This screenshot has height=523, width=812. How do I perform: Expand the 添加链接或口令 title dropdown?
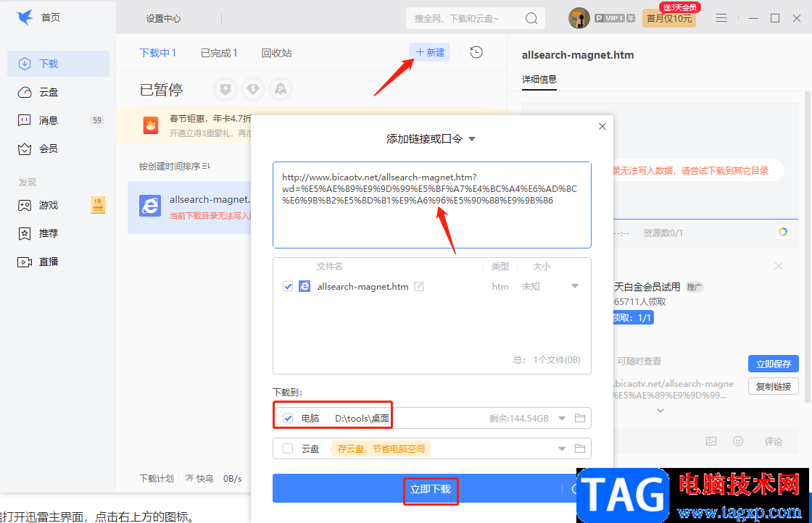pos(472,138)
